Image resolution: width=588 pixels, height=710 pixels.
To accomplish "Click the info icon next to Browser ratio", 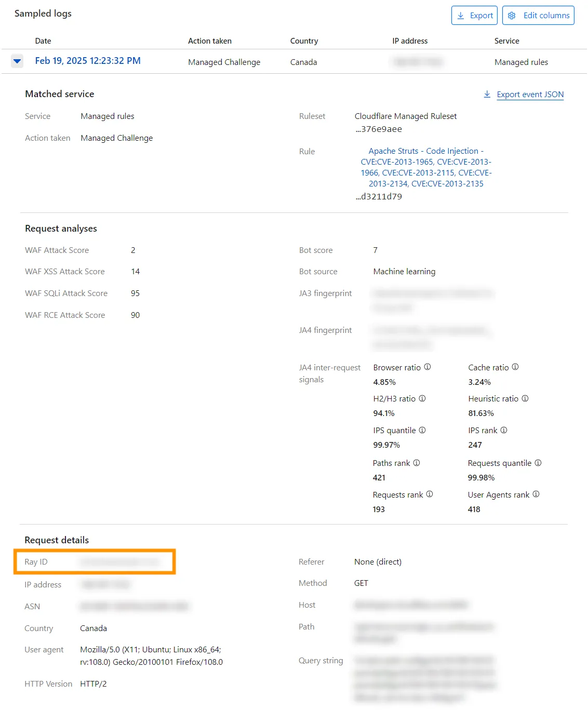I will coord(427,367).
